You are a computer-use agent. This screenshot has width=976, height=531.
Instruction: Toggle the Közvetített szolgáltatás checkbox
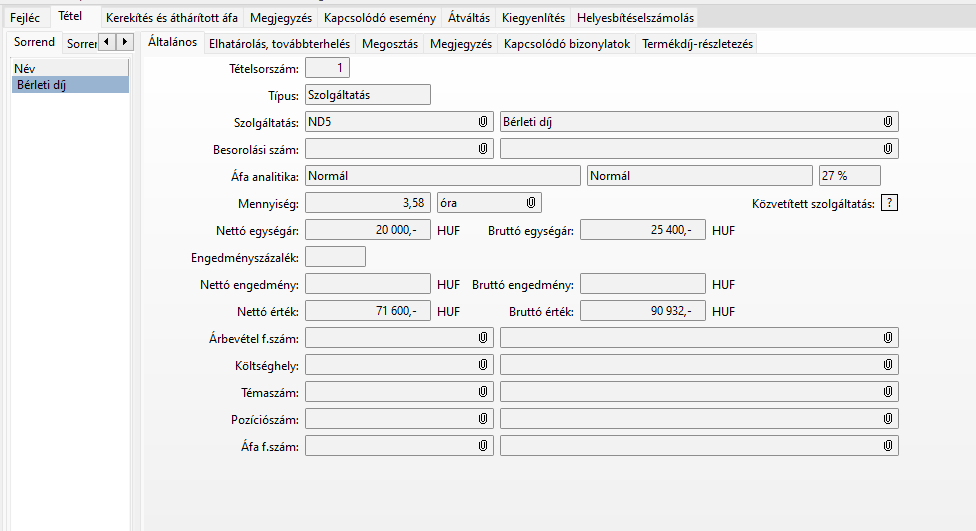click(889, 203)
